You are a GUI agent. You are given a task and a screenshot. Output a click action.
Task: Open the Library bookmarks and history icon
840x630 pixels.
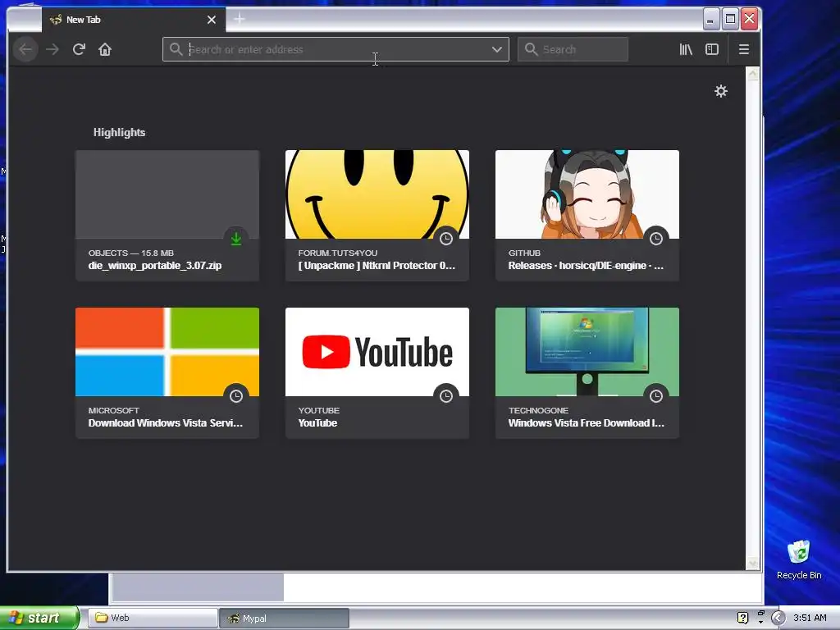686,49
